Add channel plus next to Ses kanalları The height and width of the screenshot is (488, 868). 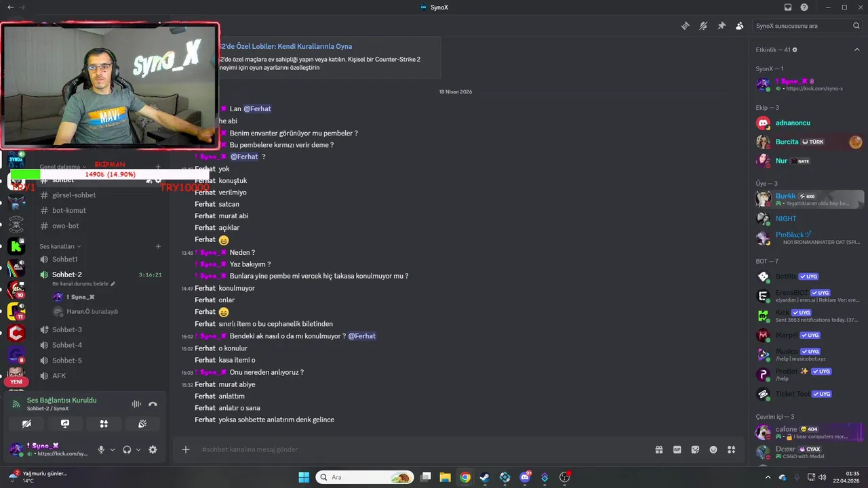158,246
